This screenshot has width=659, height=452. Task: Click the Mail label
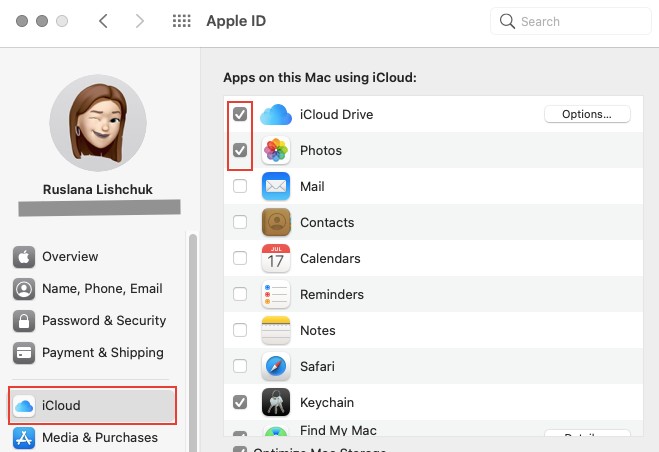pyautogui.click(x=312, y=187)
